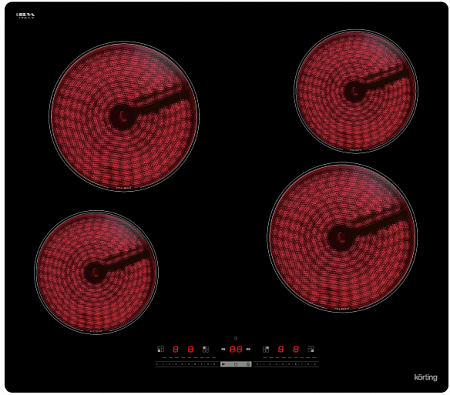This screenshot has height=395, width=450.
Task: Increase timer with right plus key
Action: pos(248,349)
